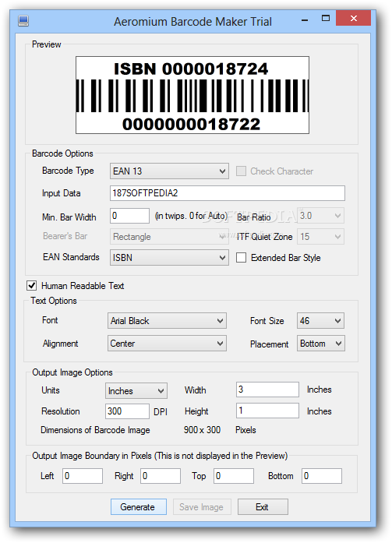Maximize the Barcode Maker window

pyautogui.click(x=326, y=19)
